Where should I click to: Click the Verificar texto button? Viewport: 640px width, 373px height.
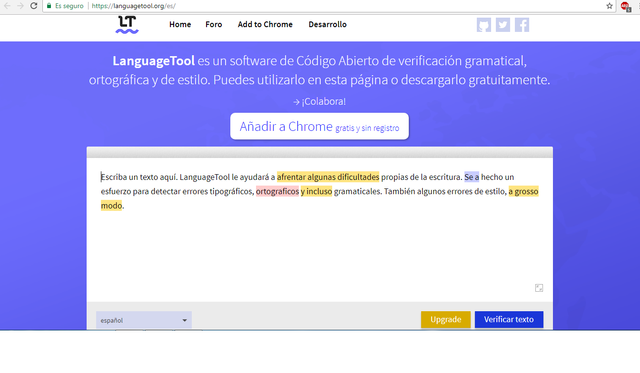(x=509, y=320)
